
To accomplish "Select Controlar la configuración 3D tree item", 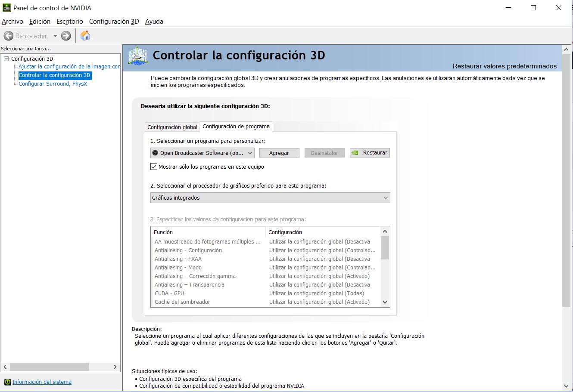I will tap(54, 75).
